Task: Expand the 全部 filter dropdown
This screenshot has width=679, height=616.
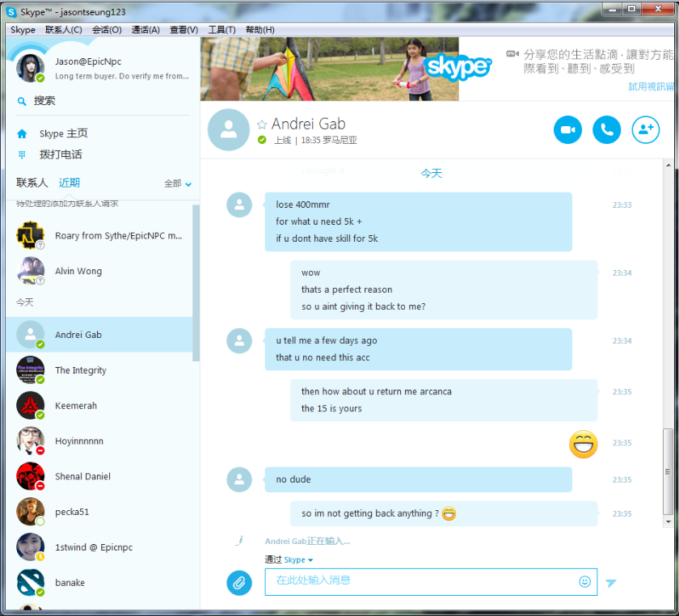Action: point(178,184)
